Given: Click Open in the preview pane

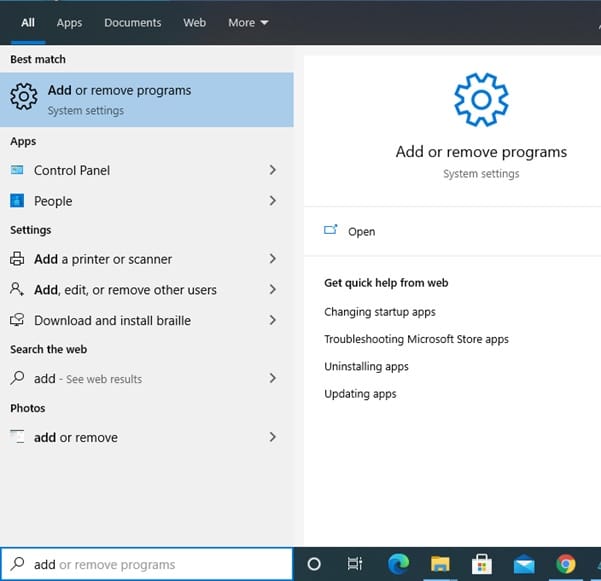Looking at the screenshot, I should click(x=361, y=231).
